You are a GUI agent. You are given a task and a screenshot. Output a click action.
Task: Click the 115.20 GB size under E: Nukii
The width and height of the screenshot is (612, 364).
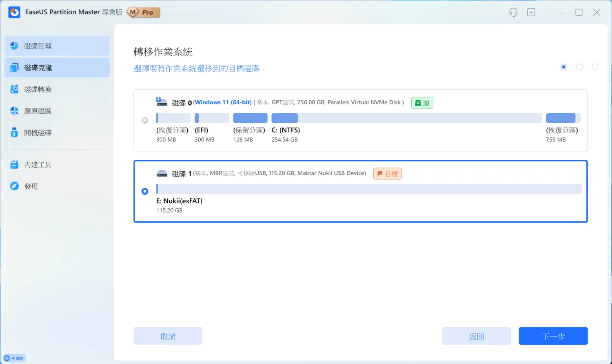[169, 210]
